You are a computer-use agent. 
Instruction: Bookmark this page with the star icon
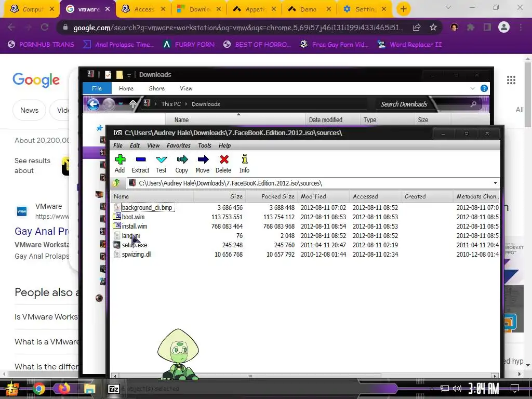click(x=433, y=27)
